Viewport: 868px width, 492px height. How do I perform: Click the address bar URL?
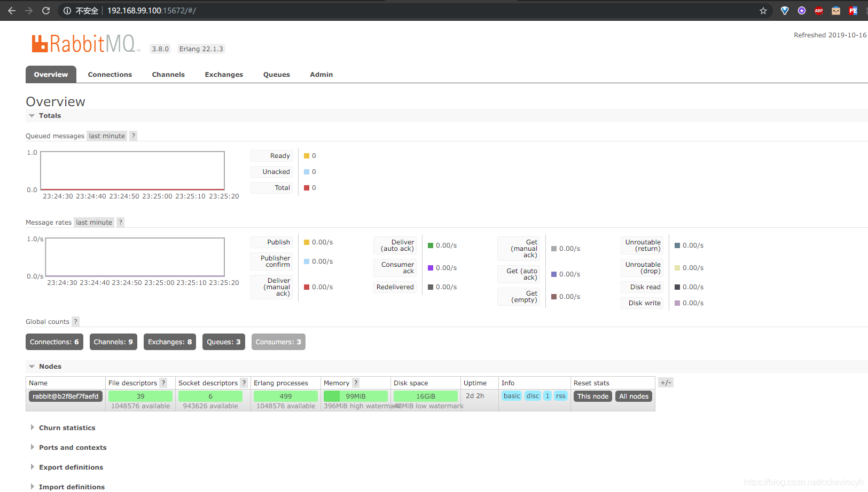tap(152, 11)
